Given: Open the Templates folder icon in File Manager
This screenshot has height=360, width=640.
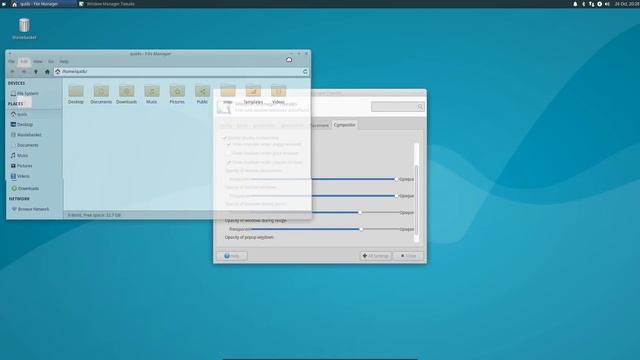Looking at the screenshot, I should 253,94.
